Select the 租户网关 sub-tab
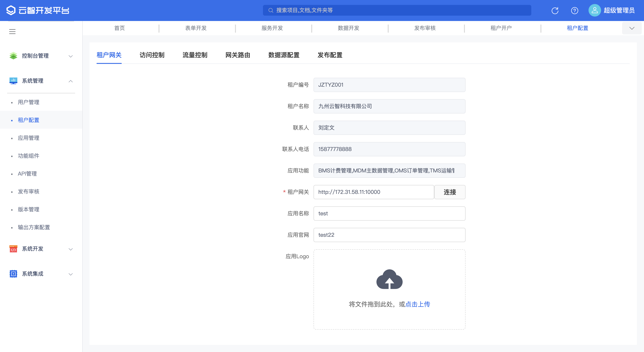 [109, 55]
